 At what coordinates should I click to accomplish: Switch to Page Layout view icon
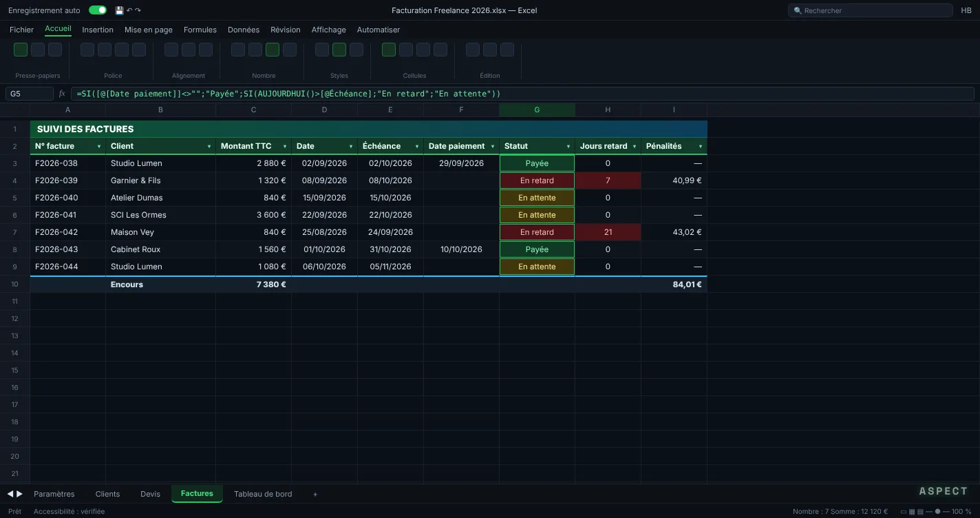912,512
